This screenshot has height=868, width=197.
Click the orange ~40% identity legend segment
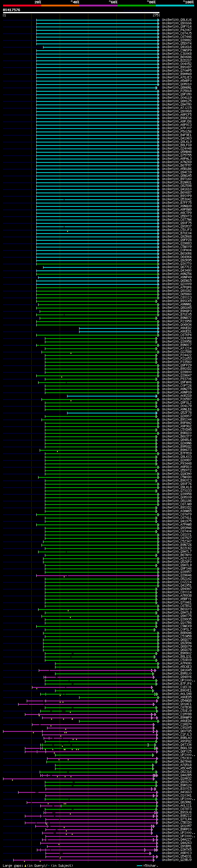point(60,6)
